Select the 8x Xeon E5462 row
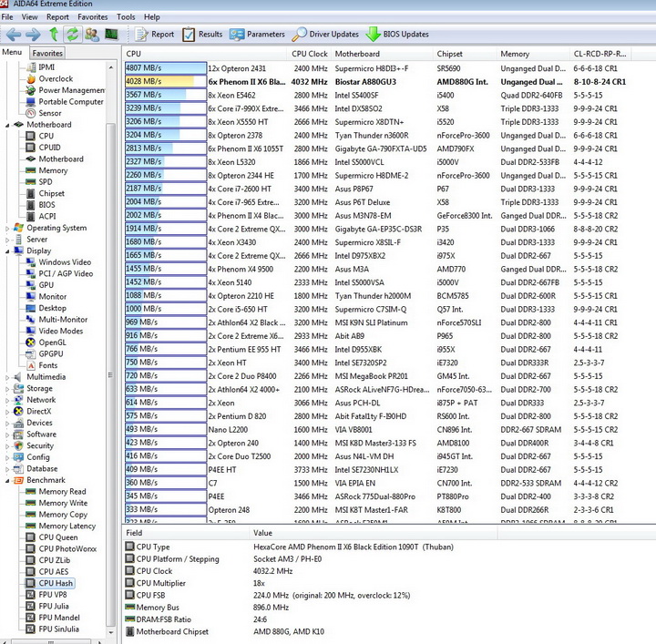This screenshot has height=644, width=656. click(376, 95)
